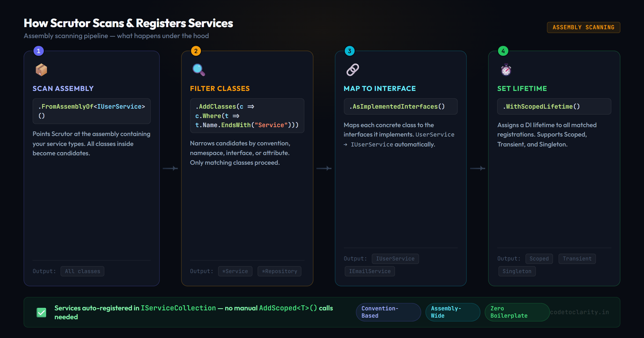The height and width of the screenshot is (338, 644).
Task: Click the IUserService output tag
Action: click(395, 258)
